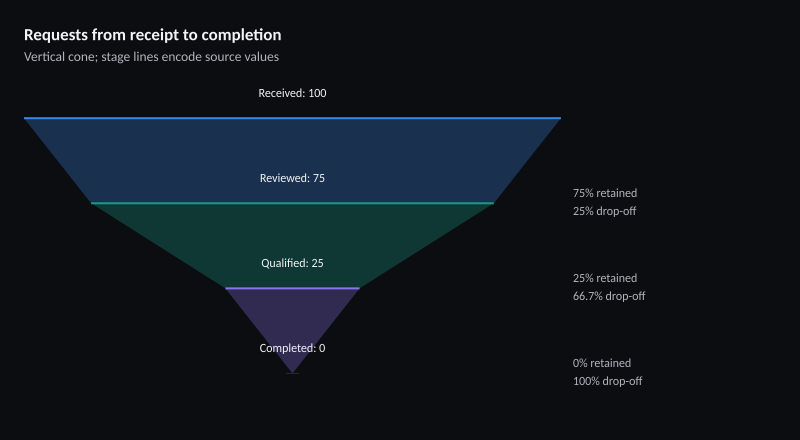Select the subtitle text about vertical cone
This screenshot has width=800, height=440.
click(x=152, y=57)
